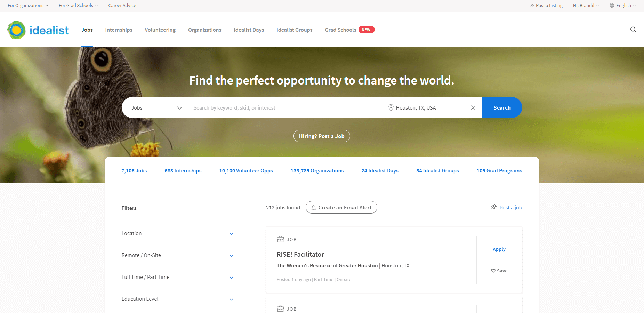Screen dimensions: 644x313
Task: Click the pin icon beside Post a Listing
Action: 531,6
